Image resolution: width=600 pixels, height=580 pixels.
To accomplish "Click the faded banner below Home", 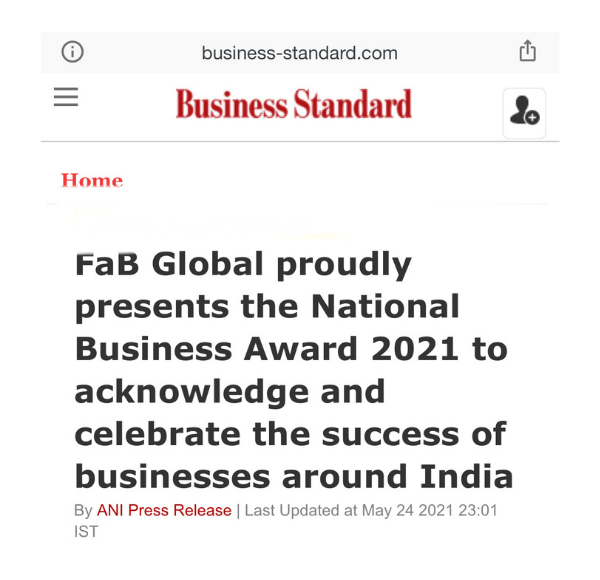I will [x=210, y=224].
